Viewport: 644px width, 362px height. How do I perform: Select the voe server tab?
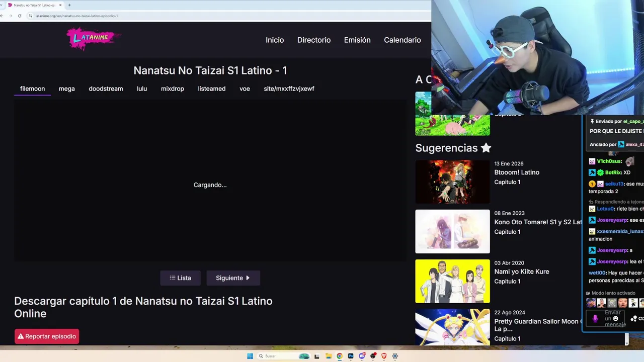(245, 88)
